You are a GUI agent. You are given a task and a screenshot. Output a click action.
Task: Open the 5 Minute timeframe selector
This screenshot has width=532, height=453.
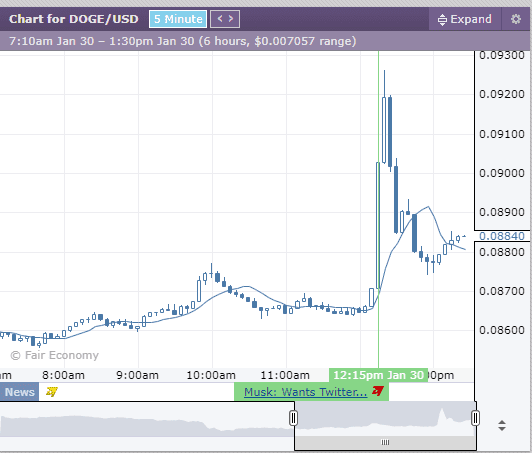point(178,19)
